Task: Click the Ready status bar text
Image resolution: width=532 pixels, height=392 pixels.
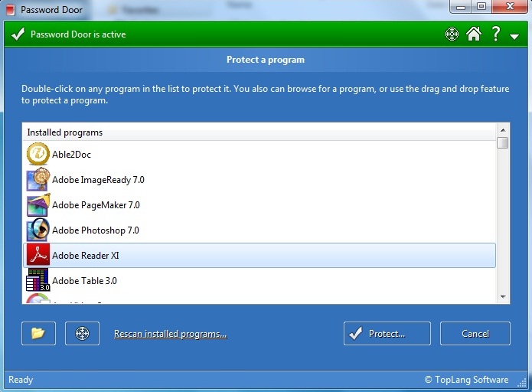Action: [x=21, y=380]
